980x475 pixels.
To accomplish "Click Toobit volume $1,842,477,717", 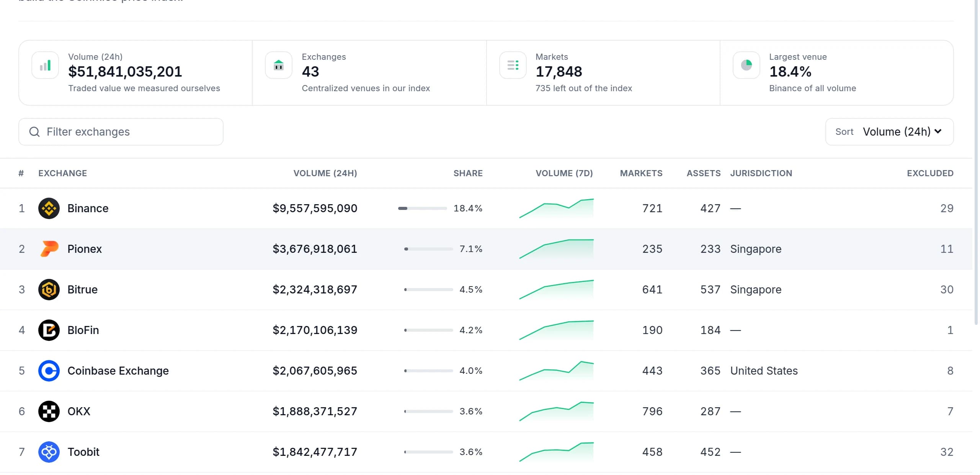I will point(315,452).
